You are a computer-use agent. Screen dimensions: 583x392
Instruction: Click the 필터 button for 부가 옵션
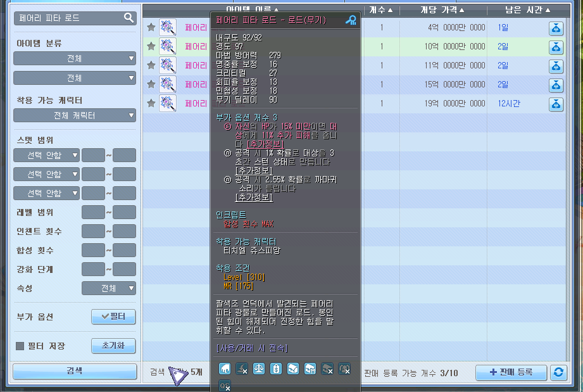[113, 317]
